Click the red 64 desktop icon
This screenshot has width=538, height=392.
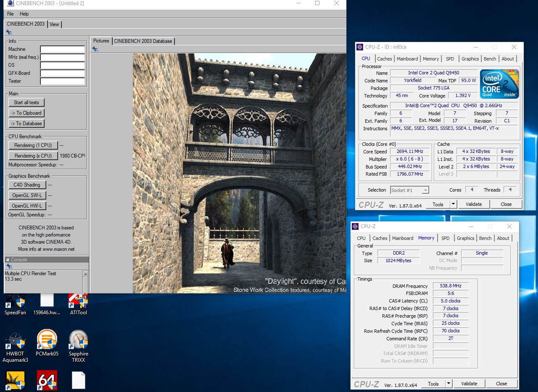(47, 380)
